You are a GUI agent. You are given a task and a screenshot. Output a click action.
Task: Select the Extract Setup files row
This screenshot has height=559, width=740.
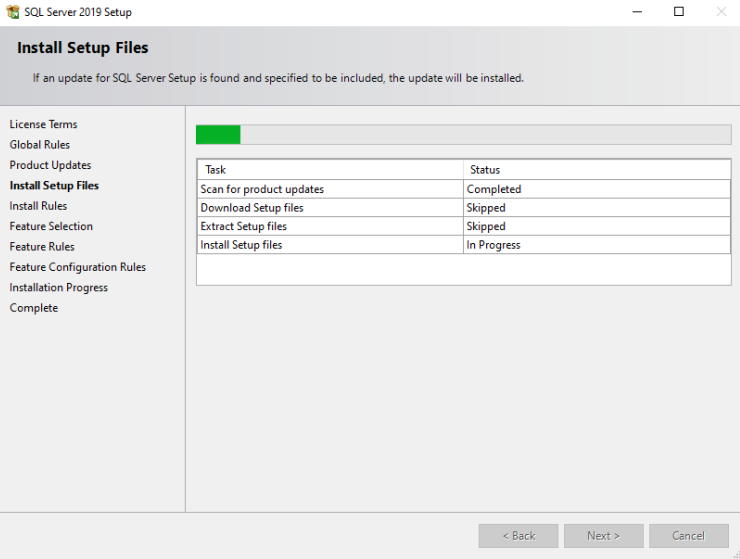463,226
